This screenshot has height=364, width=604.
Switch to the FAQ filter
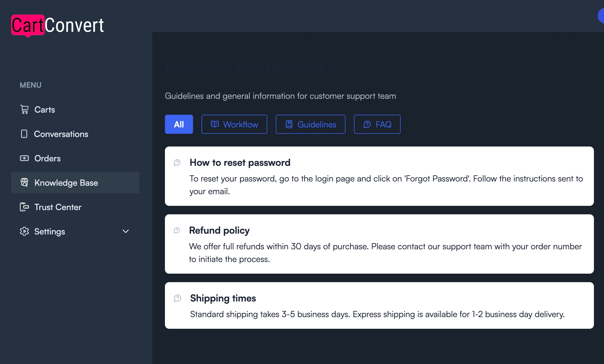pos(377,124)
